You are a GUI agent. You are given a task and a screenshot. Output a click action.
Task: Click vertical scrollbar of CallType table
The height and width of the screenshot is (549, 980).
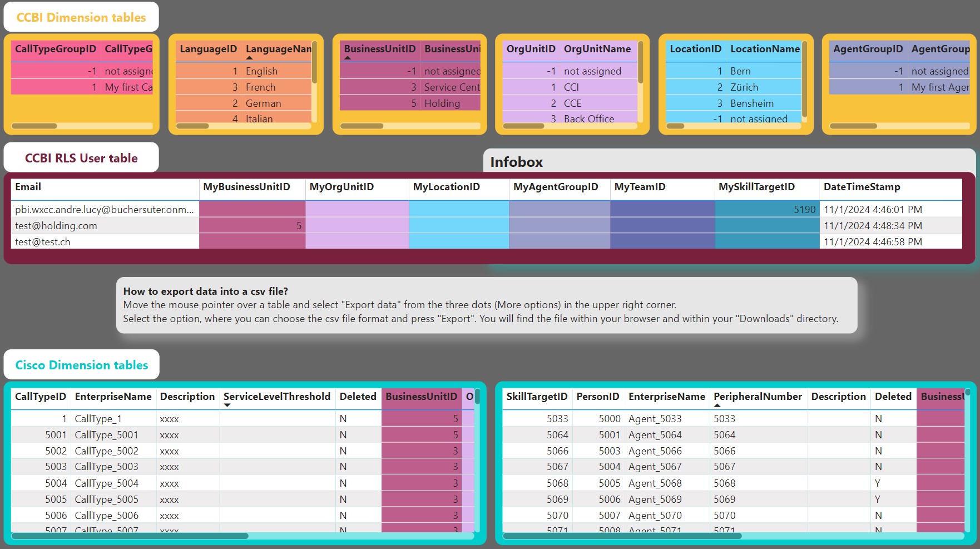(x=477, y=396)
